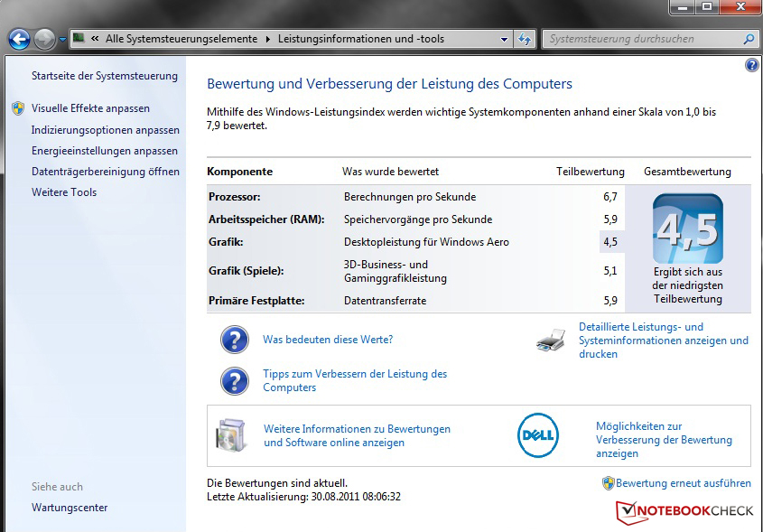Click question icon next to 'Was bedeuten diese Werte?'
Image resolution: width=763 pixels, height=532 pixels.
235,340
